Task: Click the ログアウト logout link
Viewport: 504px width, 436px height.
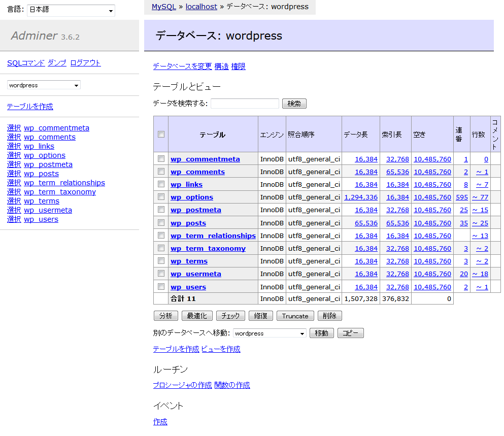Action: tap(85, 63)
